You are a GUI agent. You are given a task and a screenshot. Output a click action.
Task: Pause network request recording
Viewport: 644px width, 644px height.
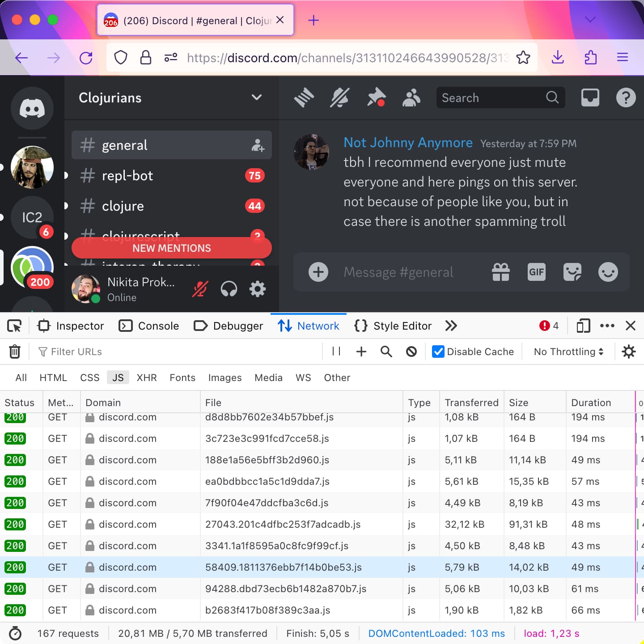tap(336, 352)
